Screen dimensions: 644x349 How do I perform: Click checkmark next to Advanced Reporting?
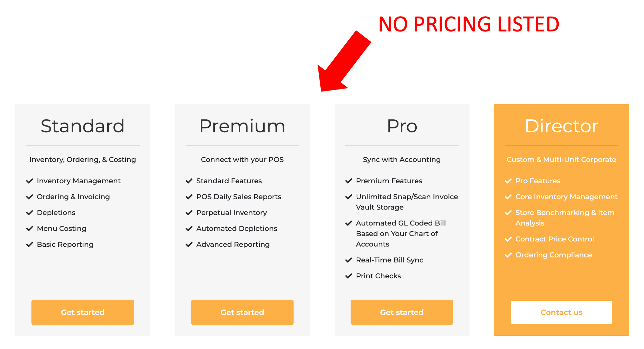click(x=189, y=245)
